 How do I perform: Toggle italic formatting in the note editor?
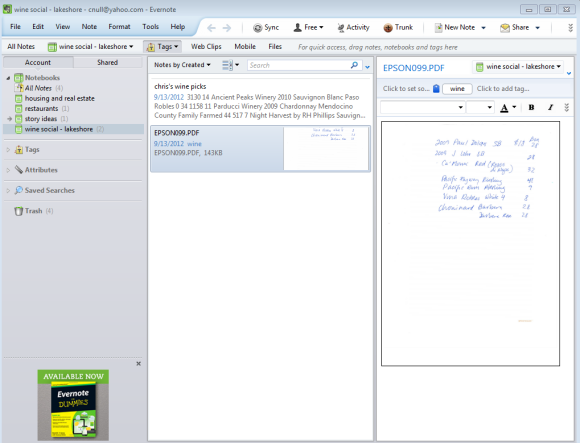[550, 107]
